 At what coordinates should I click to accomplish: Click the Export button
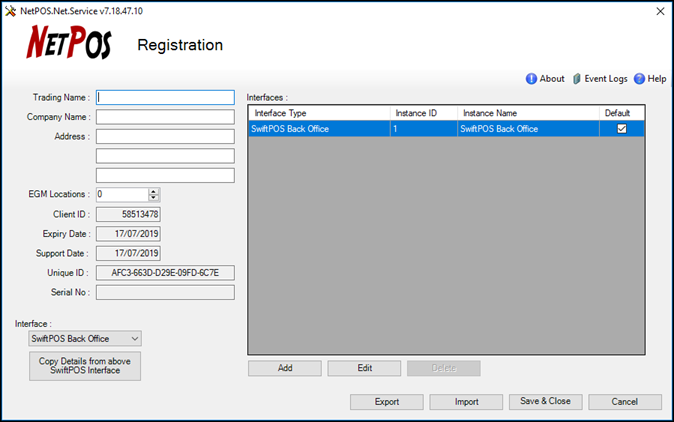[x=386, y=402]
